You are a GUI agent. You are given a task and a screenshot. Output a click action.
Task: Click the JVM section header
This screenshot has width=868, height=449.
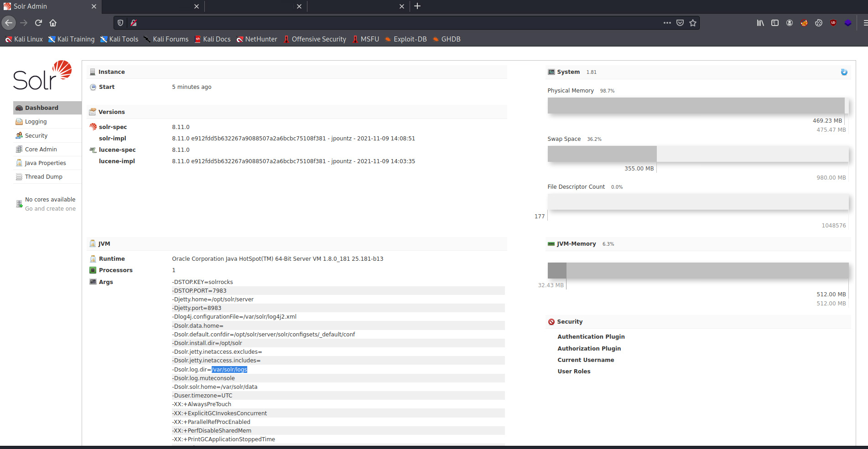point(296,244)
